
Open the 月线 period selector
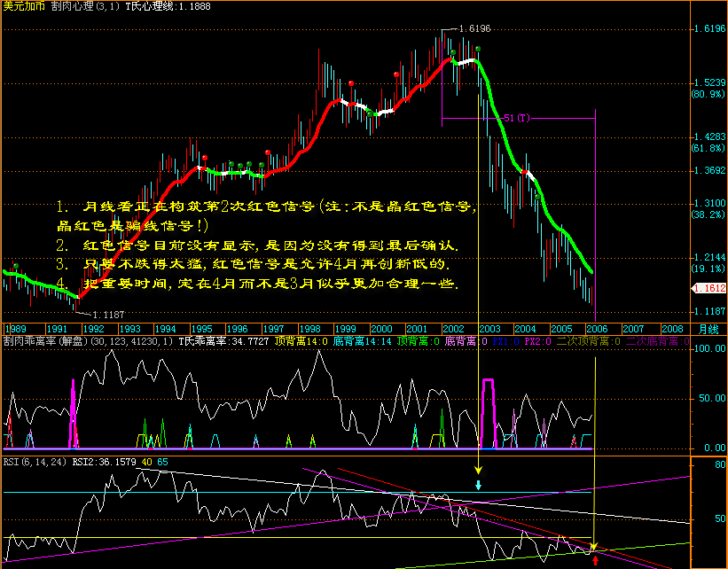[x=709, y=328]
